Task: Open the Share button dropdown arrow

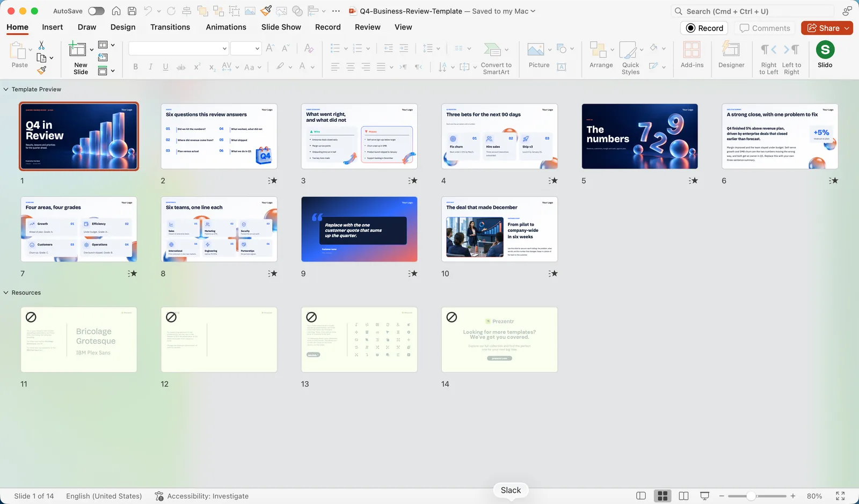Action: click(x=847, y=28)
